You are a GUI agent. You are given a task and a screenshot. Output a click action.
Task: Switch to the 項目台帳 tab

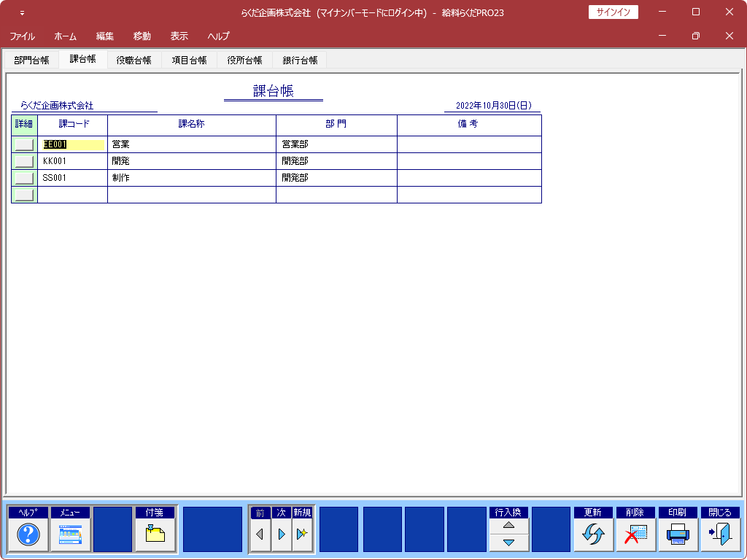(x=189, y=60)
